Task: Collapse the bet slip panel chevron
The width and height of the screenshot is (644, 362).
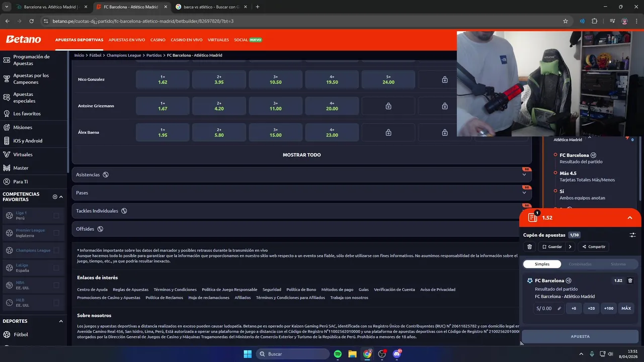Action: 630,218
